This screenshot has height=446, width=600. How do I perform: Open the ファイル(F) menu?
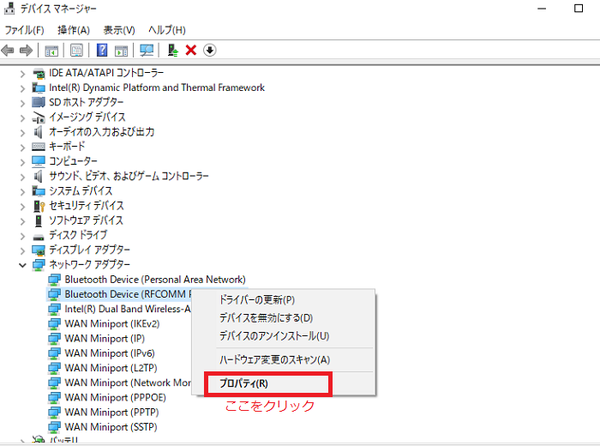24,30
